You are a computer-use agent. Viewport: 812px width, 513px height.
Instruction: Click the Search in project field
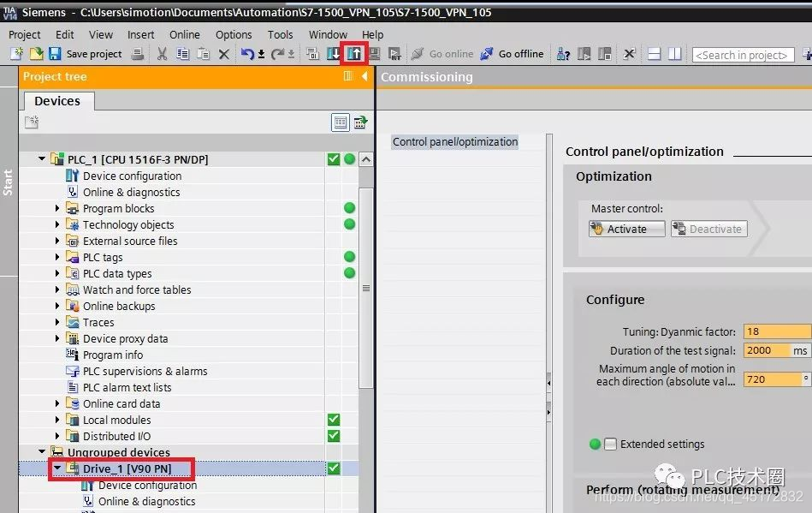click(744, 55)
